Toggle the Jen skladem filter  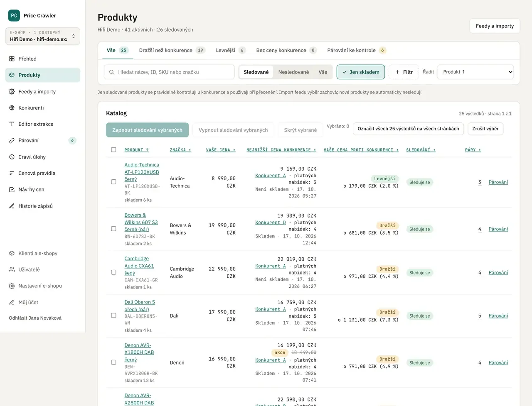[x=361, y=72]
